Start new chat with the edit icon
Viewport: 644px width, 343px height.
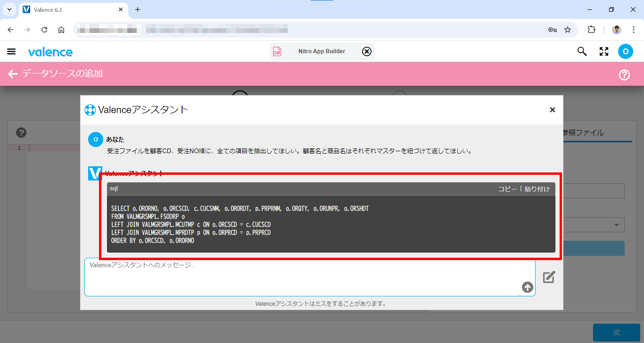[x=549, y=277]
